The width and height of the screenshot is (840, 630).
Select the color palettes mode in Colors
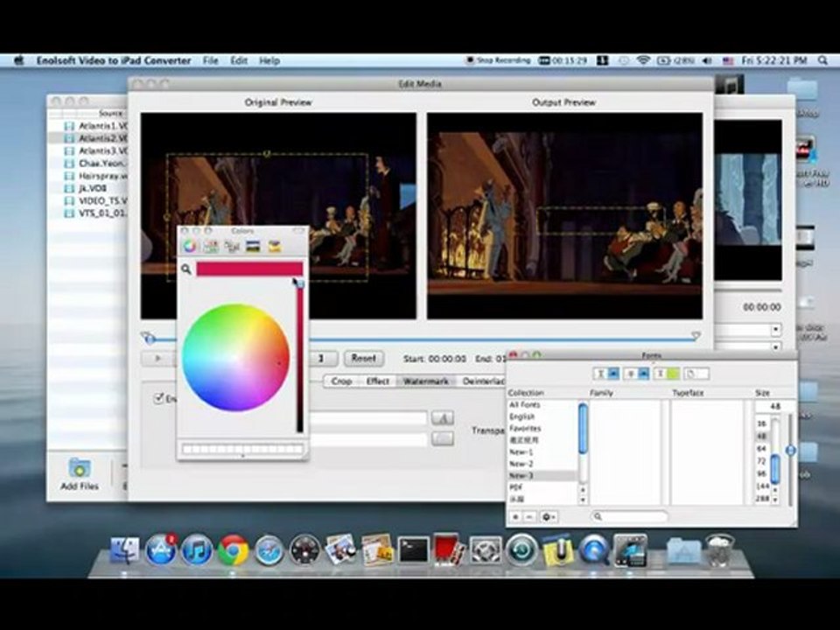(x=232, y=246)
